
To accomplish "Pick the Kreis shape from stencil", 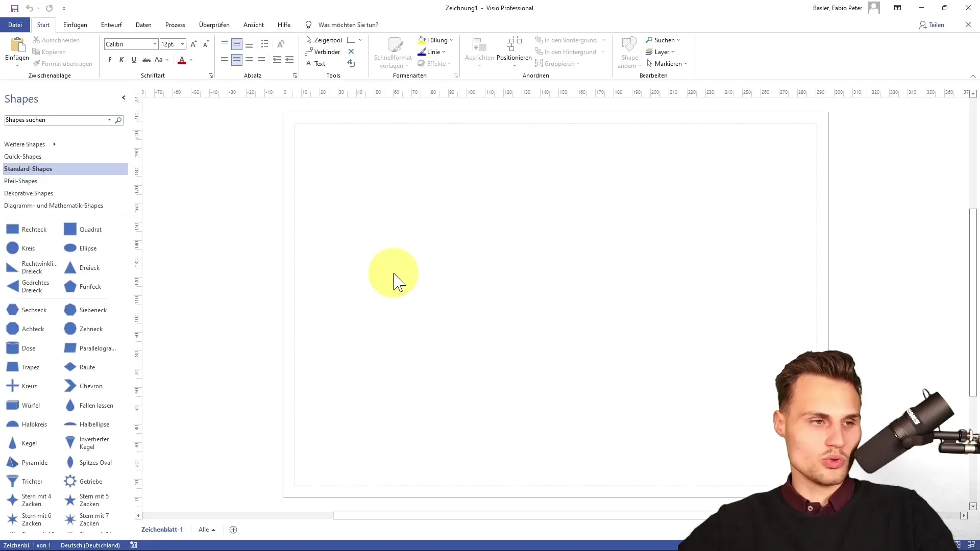I will (20, 248).
